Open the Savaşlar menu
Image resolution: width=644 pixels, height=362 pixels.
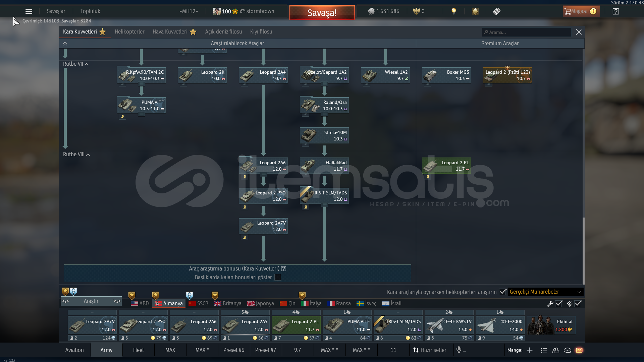point(56,11)
